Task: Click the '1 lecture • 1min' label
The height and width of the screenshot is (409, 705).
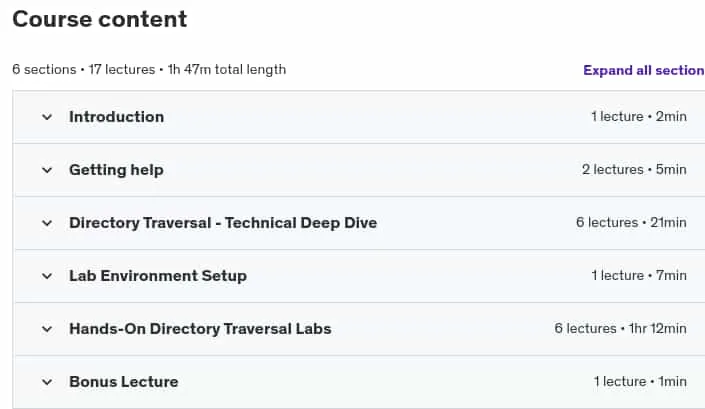Action: (x=640, y=382)
